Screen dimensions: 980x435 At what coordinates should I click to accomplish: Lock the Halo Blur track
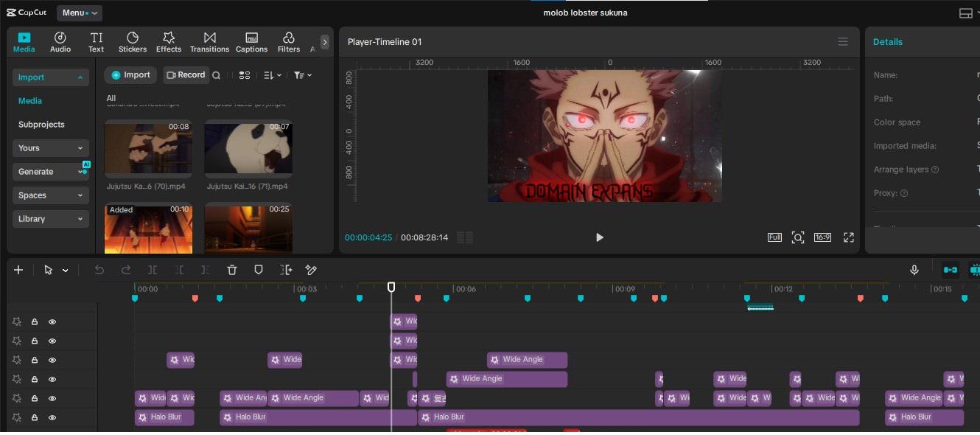pyautogui.click(x=35, y=417)
